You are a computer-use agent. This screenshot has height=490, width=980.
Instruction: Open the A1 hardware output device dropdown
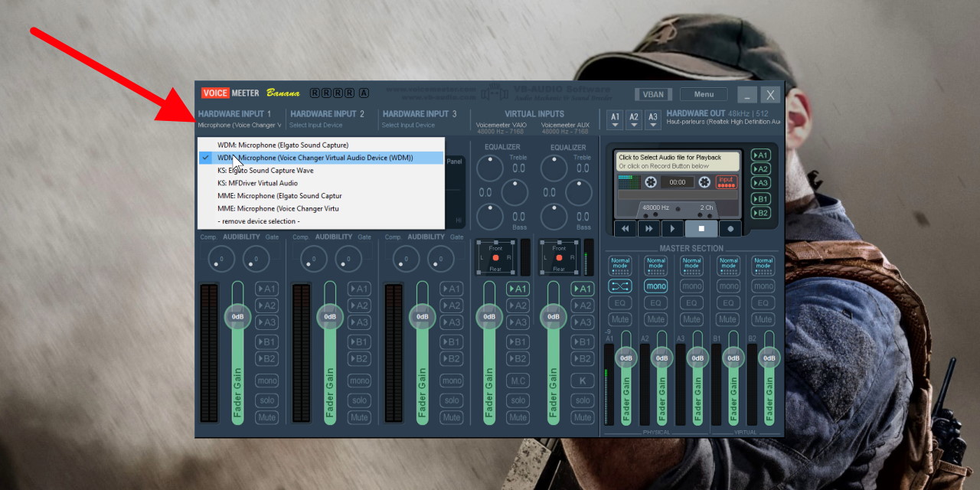point(614,119)
